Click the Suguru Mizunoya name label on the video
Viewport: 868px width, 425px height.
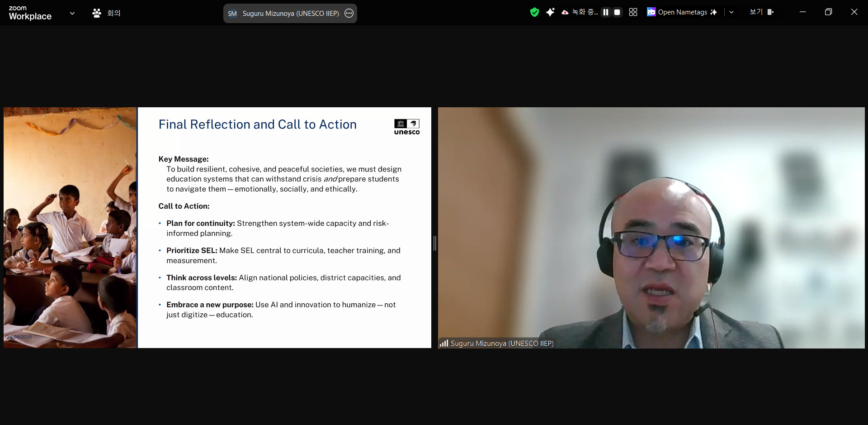pyautogui.click(x=502, y=343)
